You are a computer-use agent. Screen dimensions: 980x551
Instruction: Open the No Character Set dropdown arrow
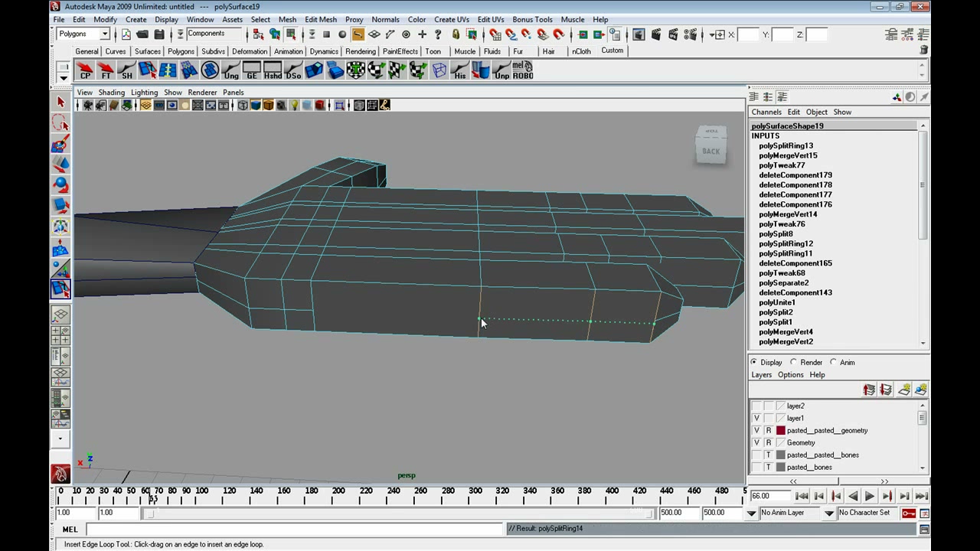pyautogui.click(x=828, y=513)
